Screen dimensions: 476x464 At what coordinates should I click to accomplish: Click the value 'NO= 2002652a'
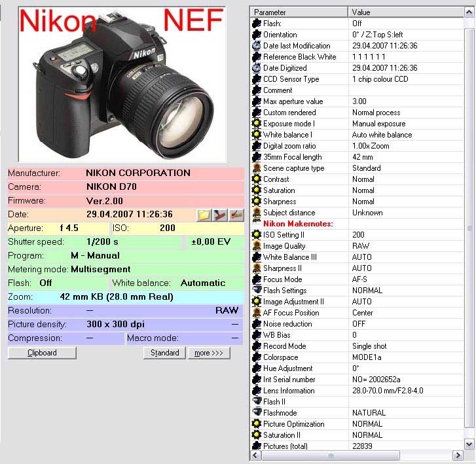point(376,380)
